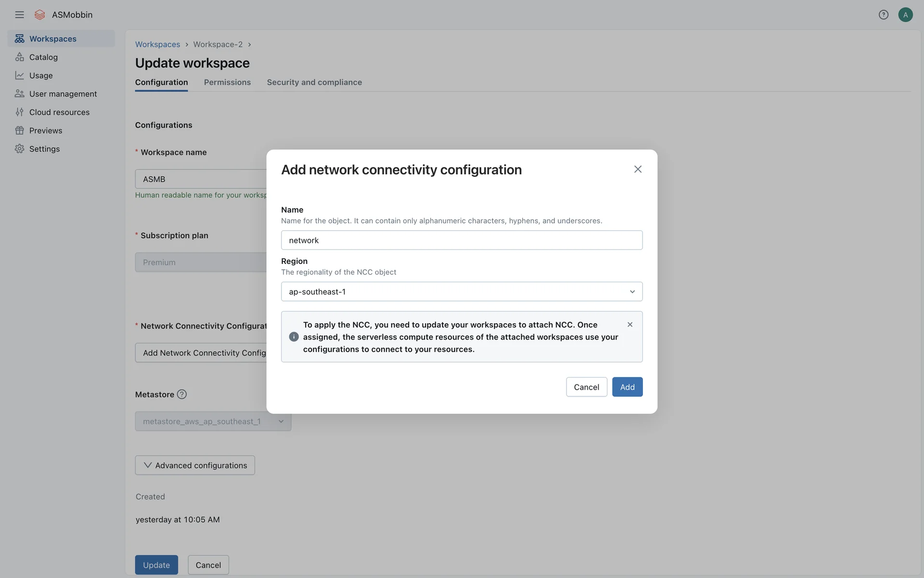924x578 pixels.
Task: Open the user avatar menu
Action: coord(905,14)
